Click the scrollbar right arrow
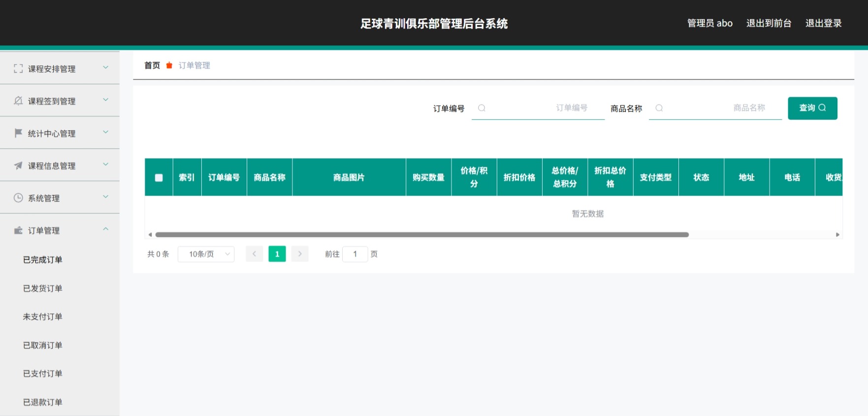 pos(837,235)
